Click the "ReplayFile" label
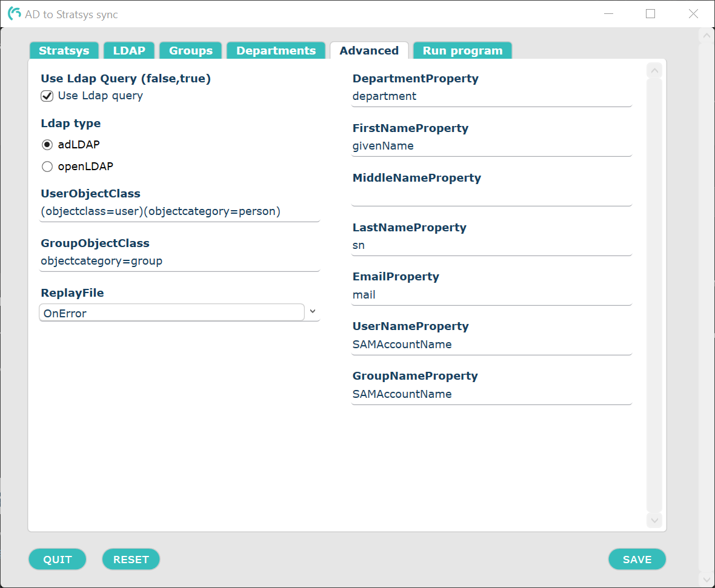This screenshot has width=715, height=588. (73, 292)
